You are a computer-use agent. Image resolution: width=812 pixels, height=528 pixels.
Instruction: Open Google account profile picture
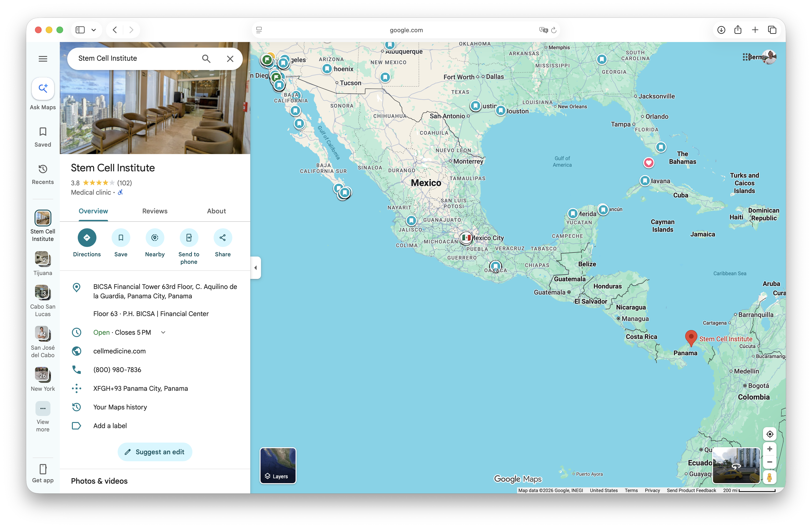point(769,57)
